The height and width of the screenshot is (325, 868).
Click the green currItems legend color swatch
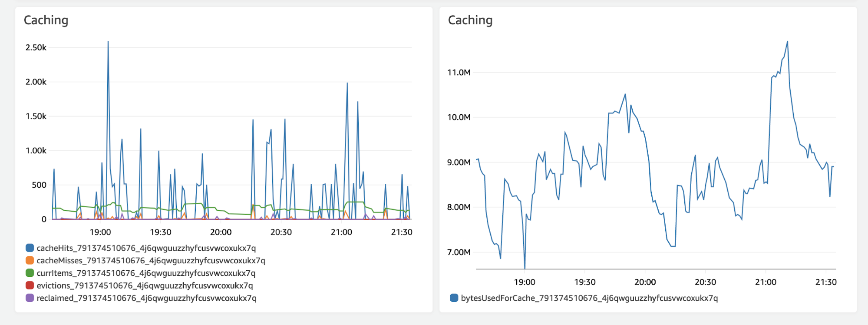pos(30,273)
